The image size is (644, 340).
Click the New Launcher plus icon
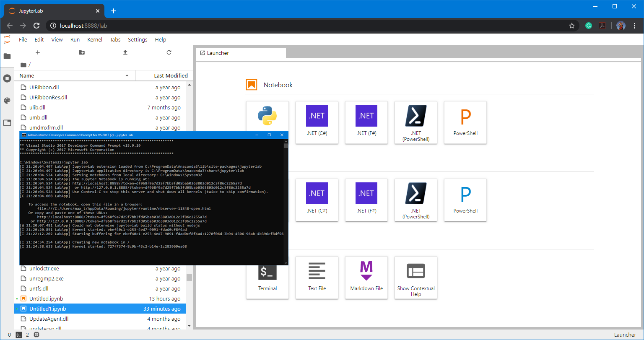click(38, 52)
